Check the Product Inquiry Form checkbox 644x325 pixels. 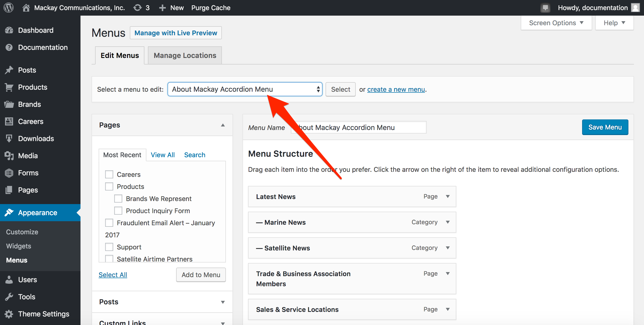(x=118, y=211)
